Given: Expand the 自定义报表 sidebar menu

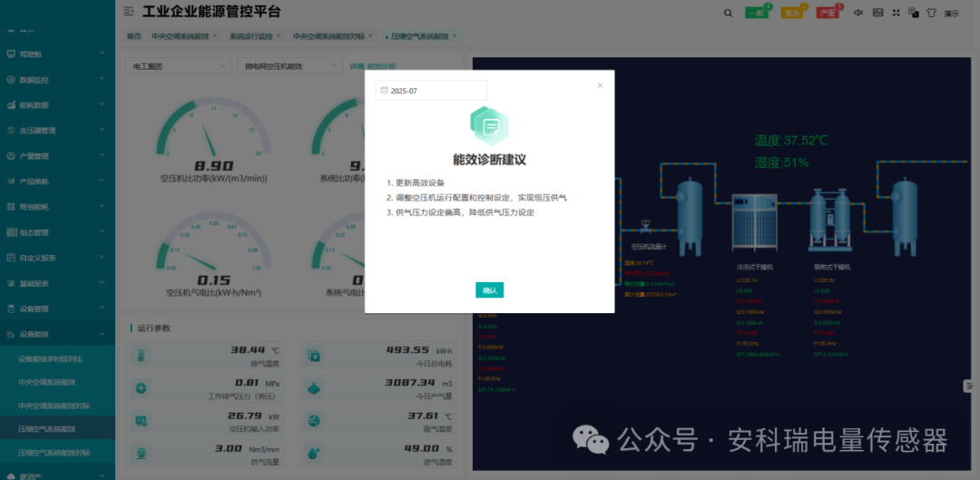Looking at the screenshot, I should pyautogui.click(x=57, y=258).
